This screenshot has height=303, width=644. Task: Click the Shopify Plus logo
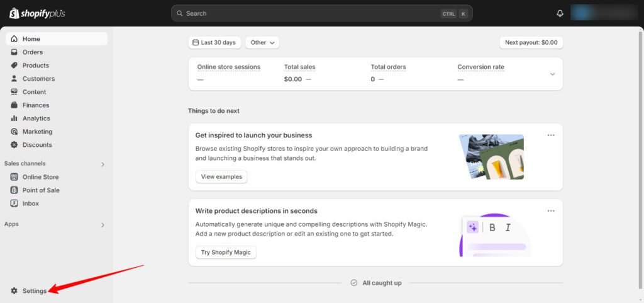coord(37,14)
